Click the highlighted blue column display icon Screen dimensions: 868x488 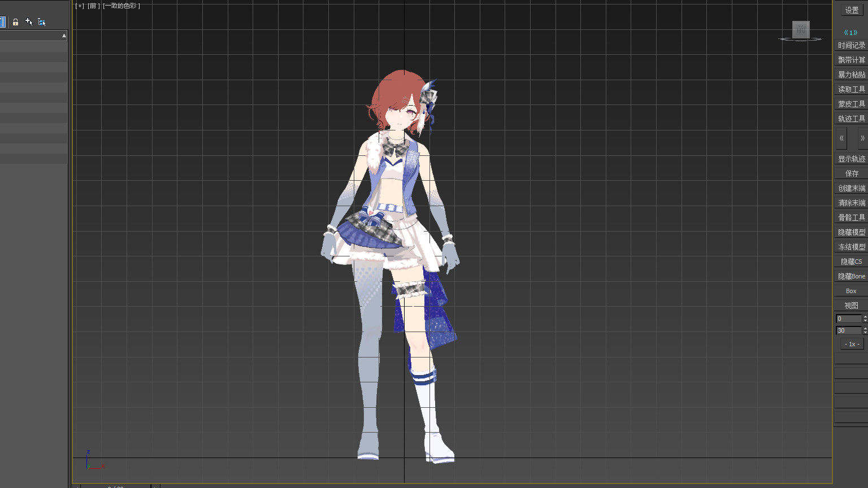click(2, 22)
